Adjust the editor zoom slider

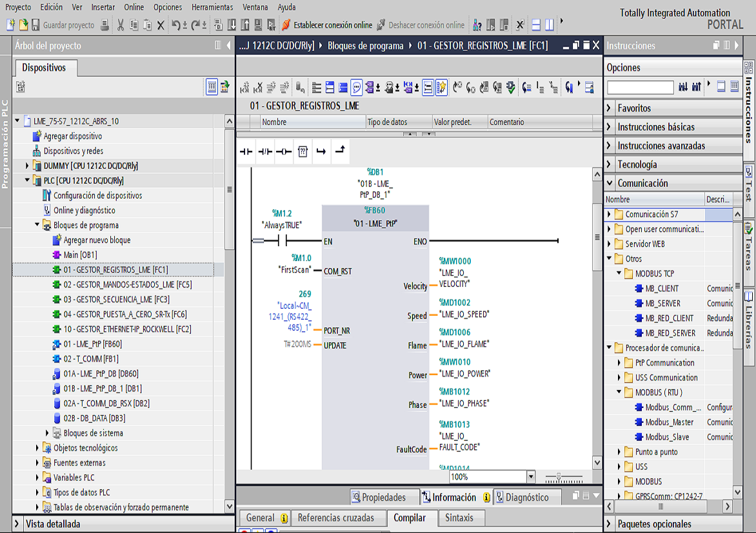click(x=559, y=478)
